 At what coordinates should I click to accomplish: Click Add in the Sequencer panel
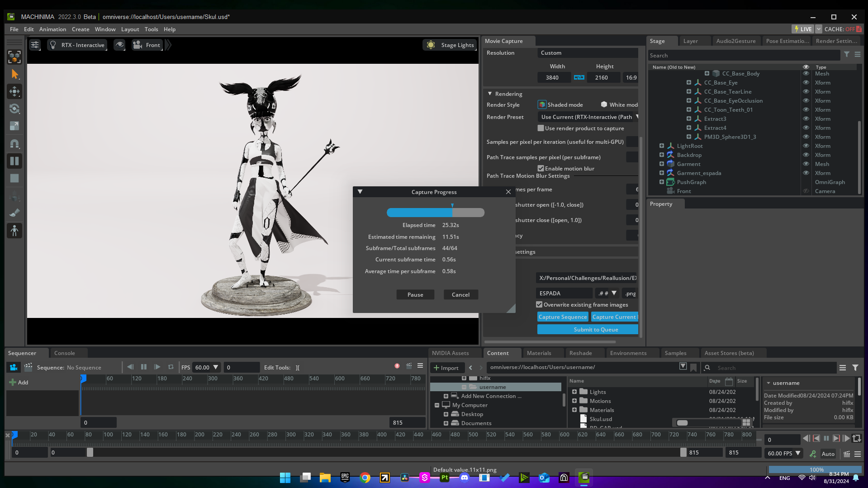19,382
